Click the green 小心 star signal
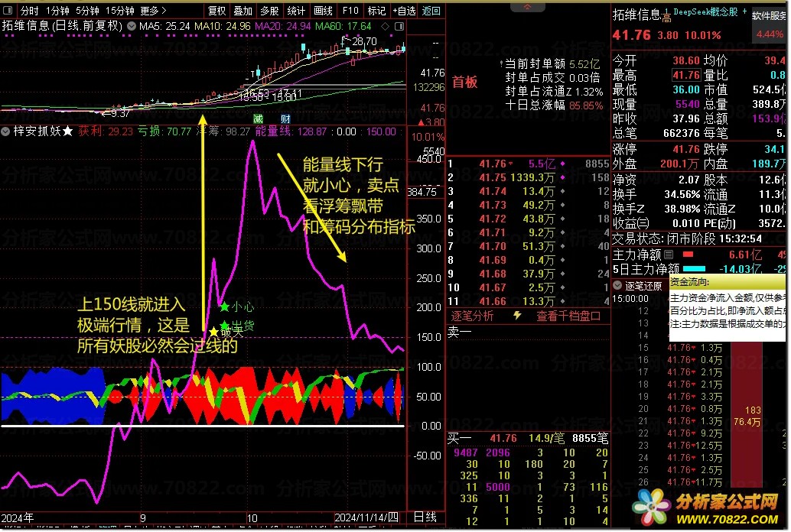The height and width of the screenshot is (532, 791). point(224,307)
